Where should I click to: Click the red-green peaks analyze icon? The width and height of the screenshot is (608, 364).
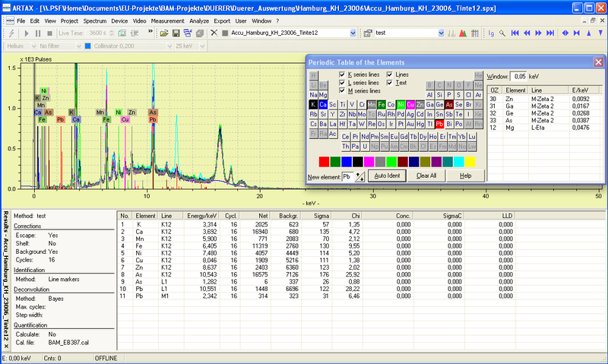(x=463, y=33)
